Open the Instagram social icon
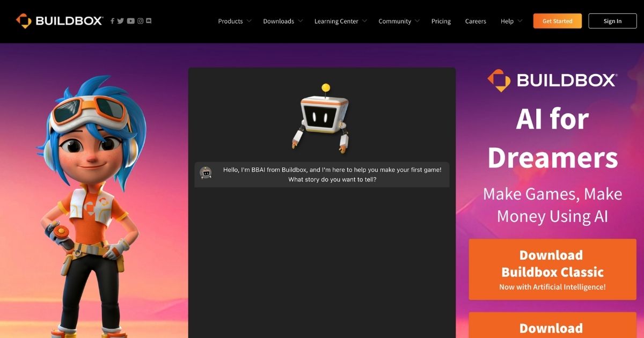 [x=141, y=21]
